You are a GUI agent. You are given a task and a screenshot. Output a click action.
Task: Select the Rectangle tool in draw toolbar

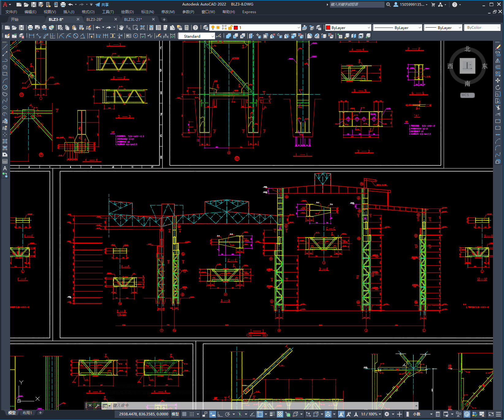click(x=5, y=74)
